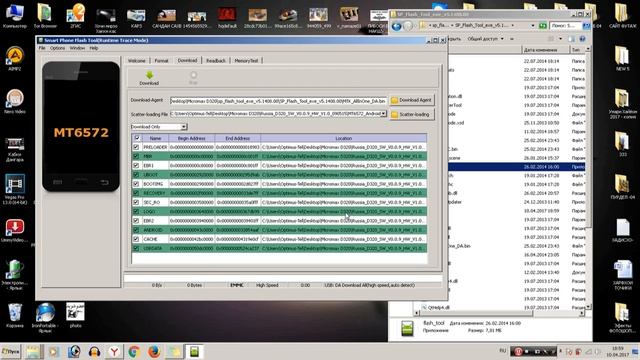The height and width of the screenshot is (360, 640).
Task: Open the File menu in Flash Tool
Action: (x=42, y=48)
